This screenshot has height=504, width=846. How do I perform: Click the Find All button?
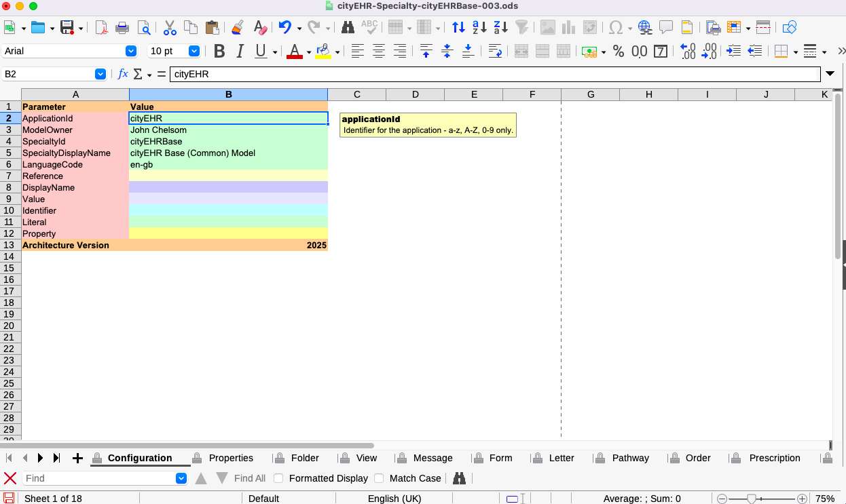coord(250,478)
